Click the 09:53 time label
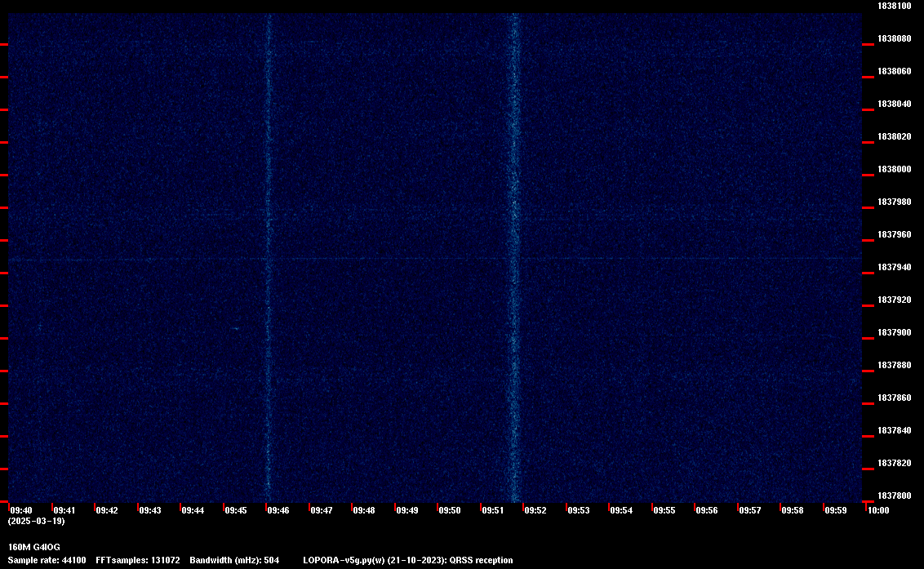 point(579,510)
